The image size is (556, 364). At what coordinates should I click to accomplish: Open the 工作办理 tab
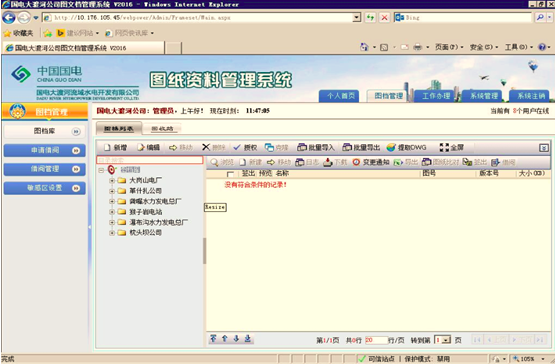[x=436, y=96]
